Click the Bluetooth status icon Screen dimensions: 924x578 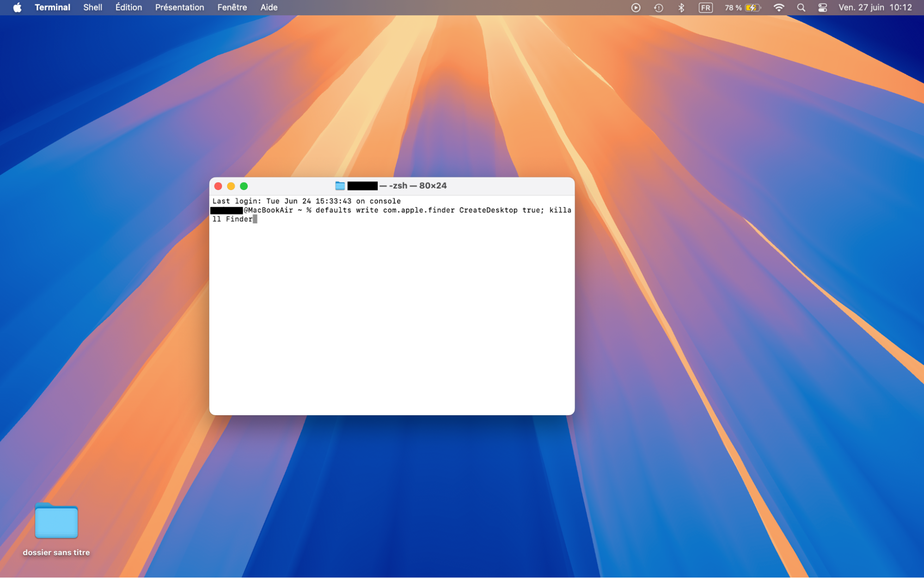click(x=681, y=7)
